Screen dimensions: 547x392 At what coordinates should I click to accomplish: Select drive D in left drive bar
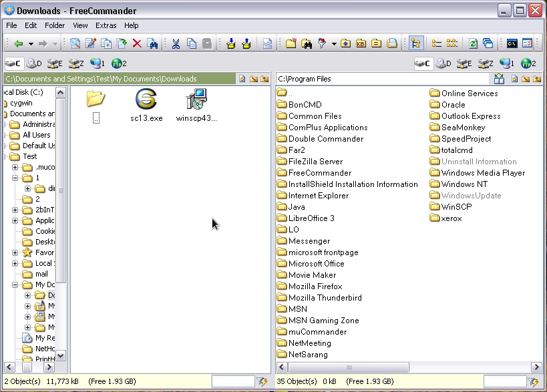(34, 63)
